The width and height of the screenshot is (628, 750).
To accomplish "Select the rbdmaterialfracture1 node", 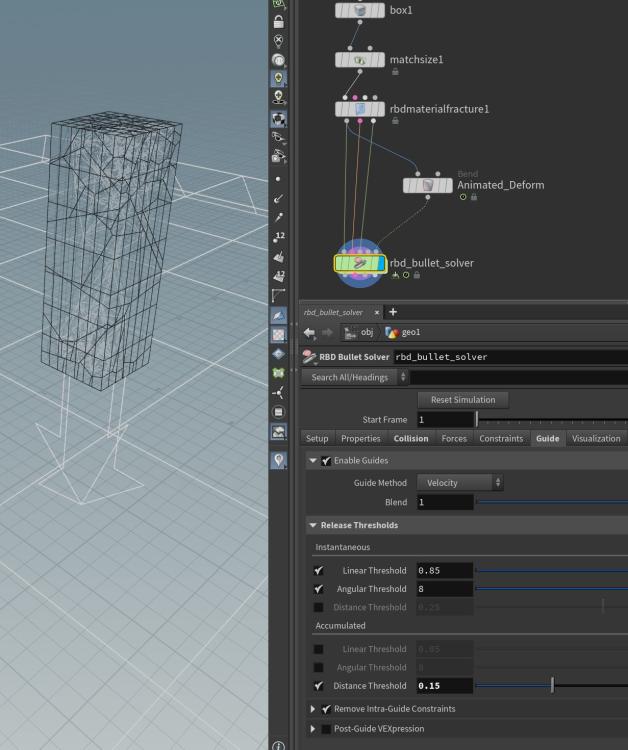I will coord(360,109).
